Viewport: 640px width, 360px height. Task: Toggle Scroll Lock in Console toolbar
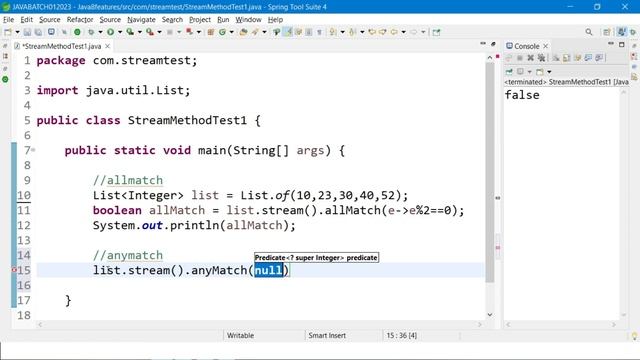[x=566, y=58]
